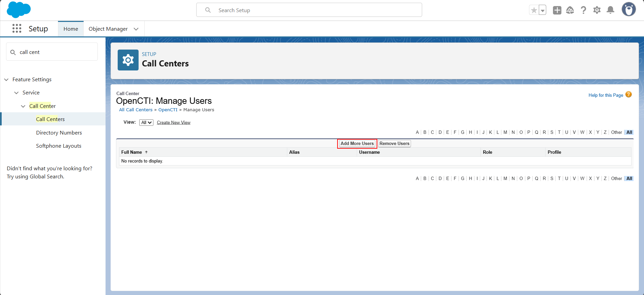Switch to the Object Manager tab
The width and height of the screenshot is (644, 295).
pos(108,29)
